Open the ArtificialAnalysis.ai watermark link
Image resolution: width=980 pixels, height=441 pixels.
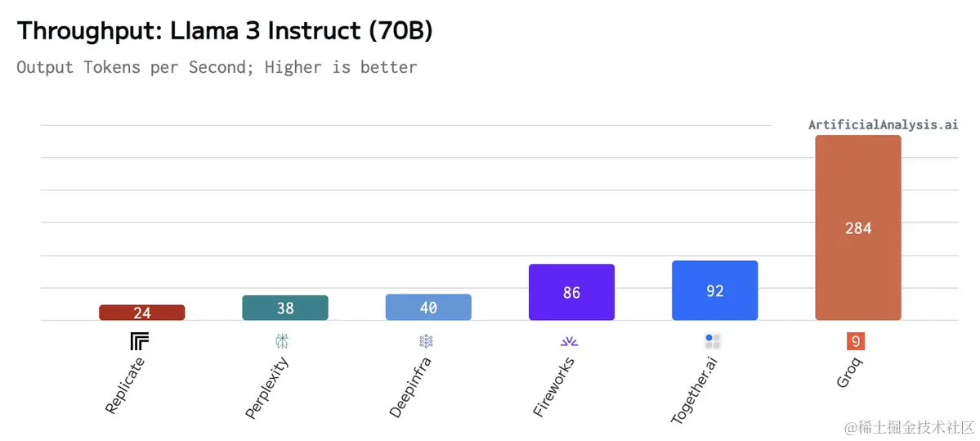pos(883,124)
